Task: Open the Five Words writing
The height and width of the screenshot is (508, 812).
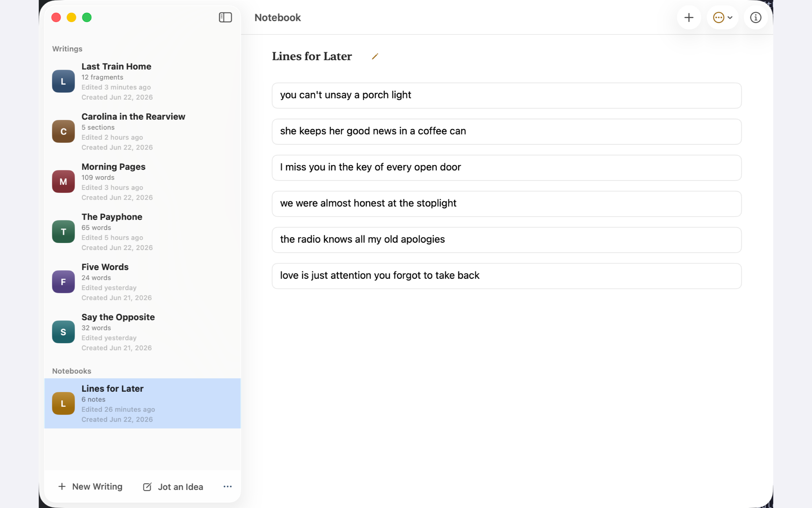Action: tap(142, 282)
